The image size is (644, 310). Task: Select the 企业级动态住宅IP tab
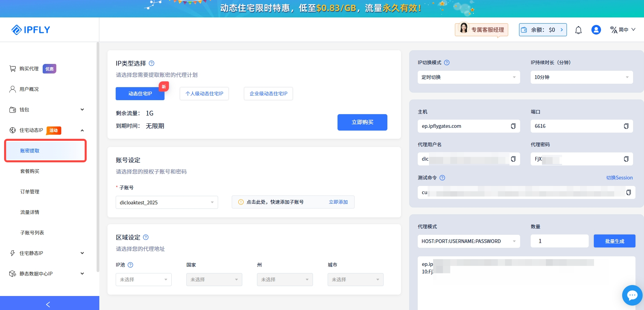click(268, 94)
